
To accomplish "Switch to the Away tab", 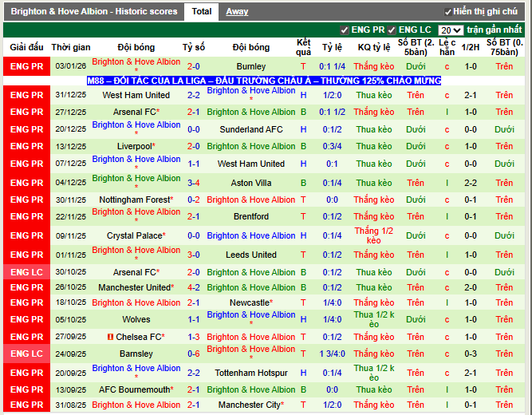I will coord(237,11).
